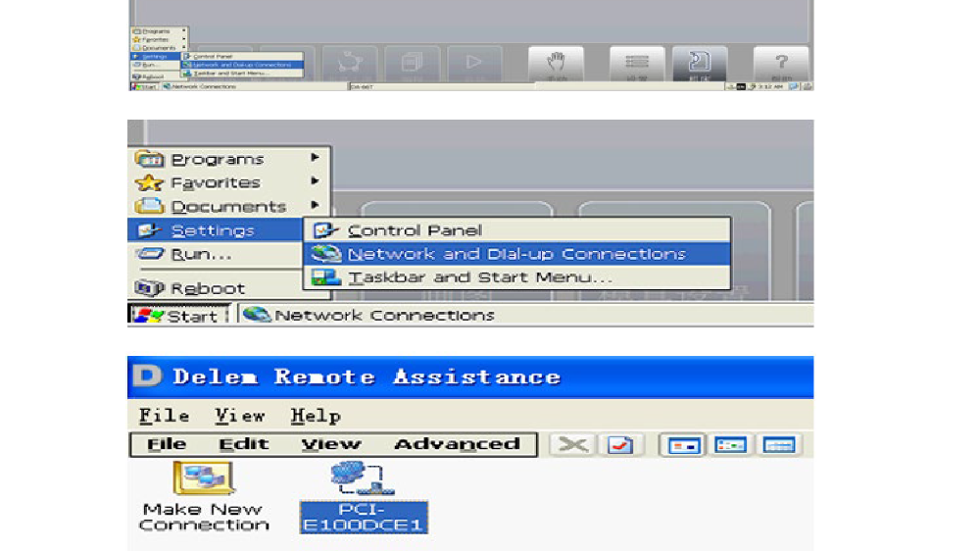Open File in boxed menu beside Edit
The width and height of the screenshot is (980, 551).
167,444
